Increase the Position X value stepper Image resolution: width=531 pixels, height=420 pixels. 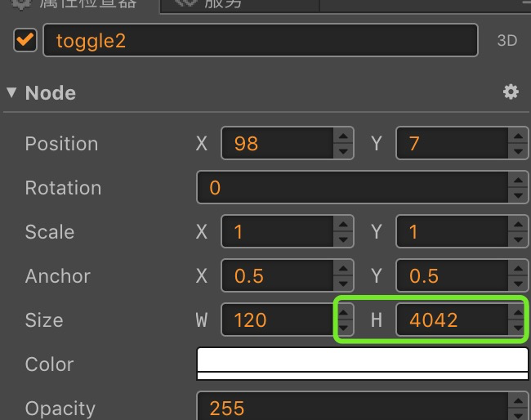point(344,137)
